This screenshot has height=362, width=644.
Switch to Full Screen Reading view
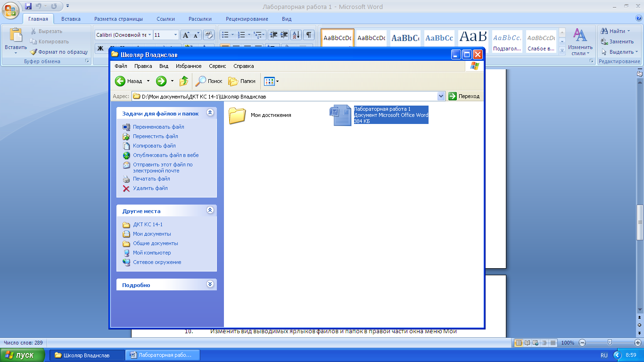[x=528, y=343]
